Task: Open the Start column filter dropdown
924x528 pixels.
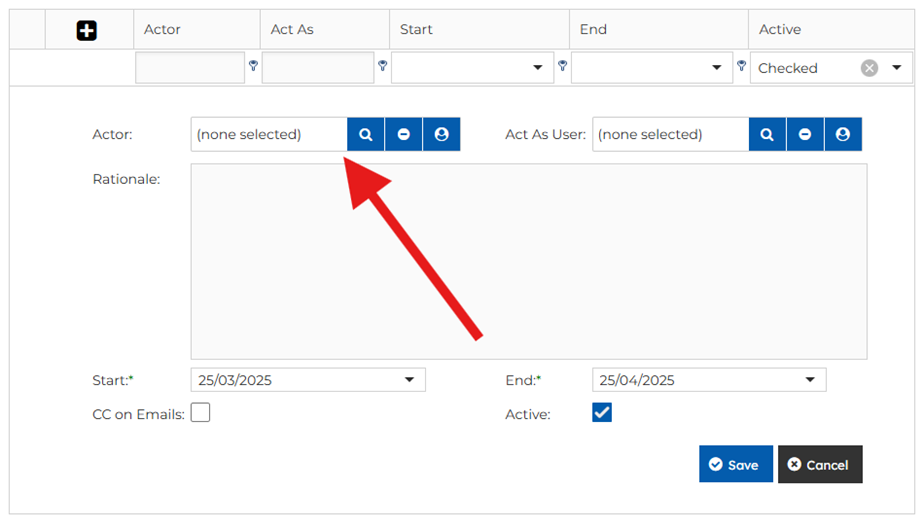Action: tap(538, 68)
